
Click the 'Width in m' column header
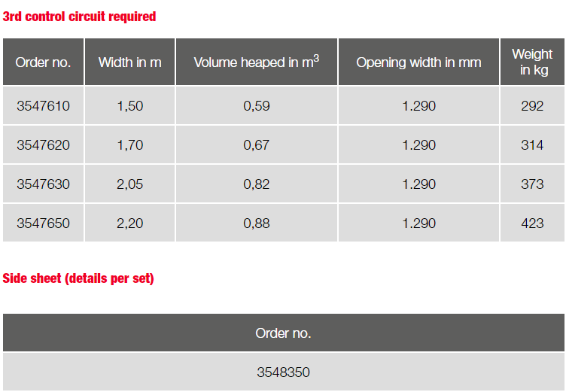[130, 62]
